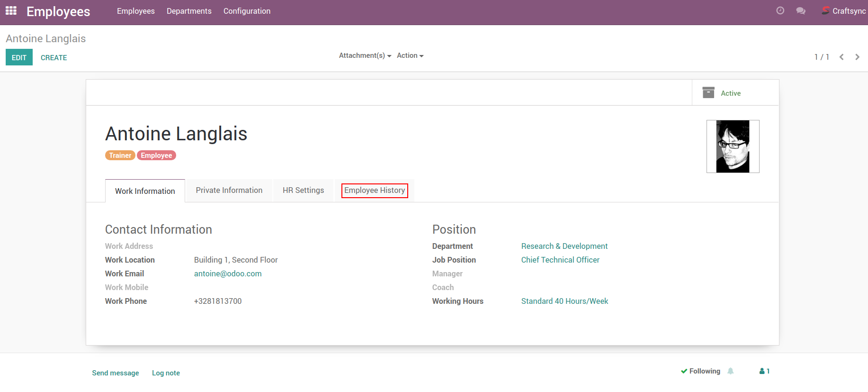Viewport: 868px width, 392px height.
Task: Click the archive box Active icon
Action: point(708,93)
